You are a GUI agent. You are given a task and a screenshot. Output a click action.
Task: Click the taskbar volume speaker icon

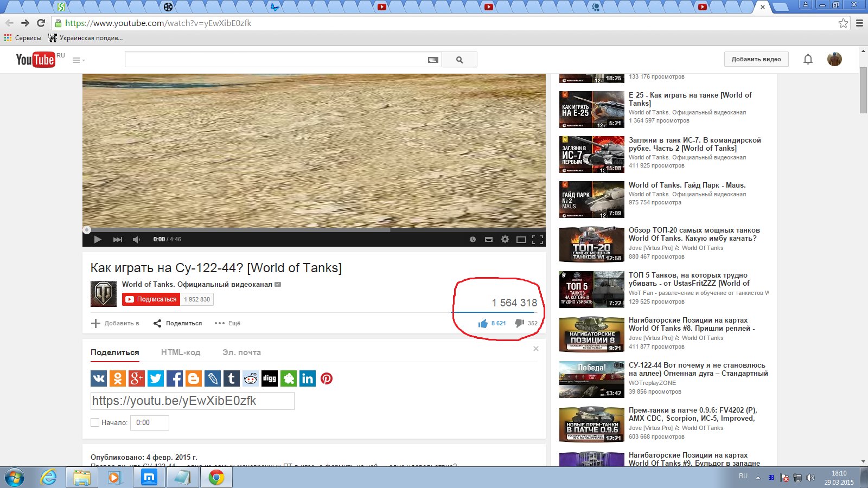pyautogui.click(x=810, y=478)
